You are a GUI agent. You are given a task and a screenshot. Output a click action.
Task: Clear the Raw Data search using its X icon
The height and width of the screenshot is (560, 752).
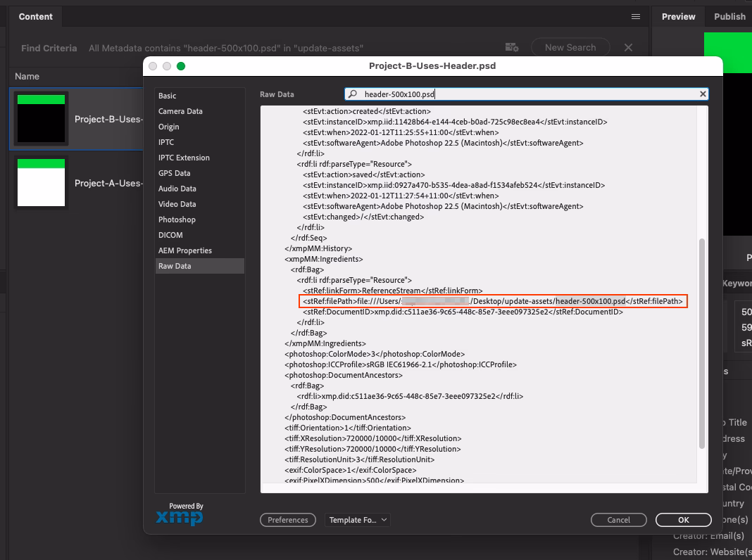[x=702, y=94]
